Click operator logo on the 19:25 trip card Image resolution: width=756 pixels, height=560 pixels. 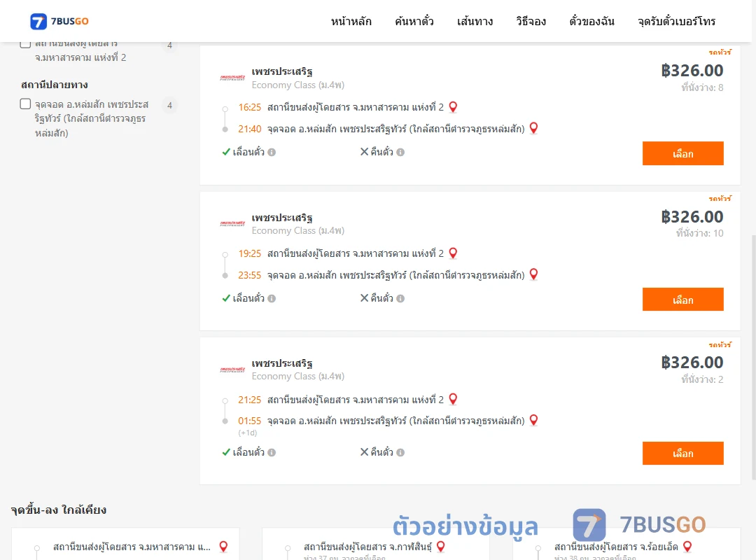232,224
